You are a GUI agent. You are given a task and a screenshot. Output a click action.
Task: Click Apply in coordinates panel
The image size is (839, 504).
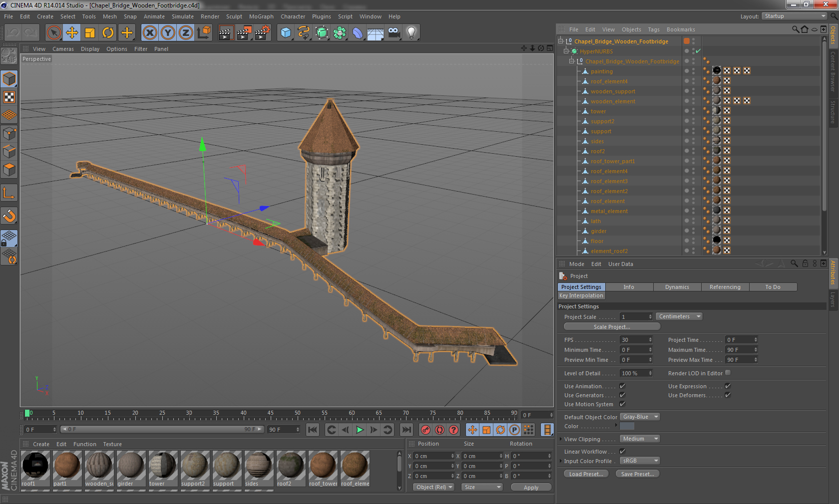coord(531,488)
